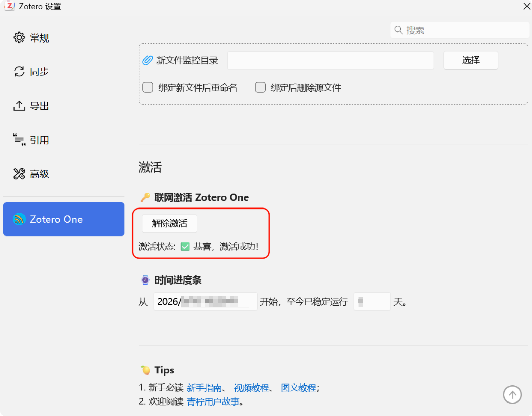This screenshot has height=416, width=532.
Task: Click the Zotero One feed icon in sidebar
Action: tap(19, 219)
